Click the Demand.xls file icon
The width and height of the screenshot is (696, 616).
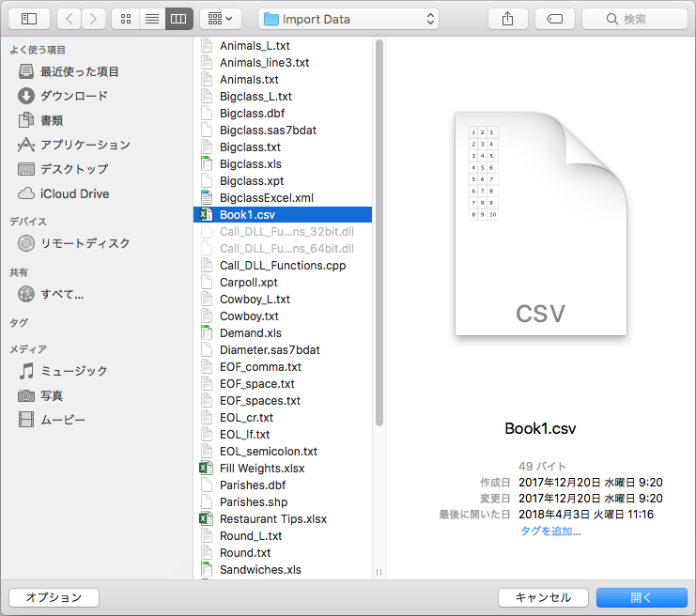click(207, 332)
